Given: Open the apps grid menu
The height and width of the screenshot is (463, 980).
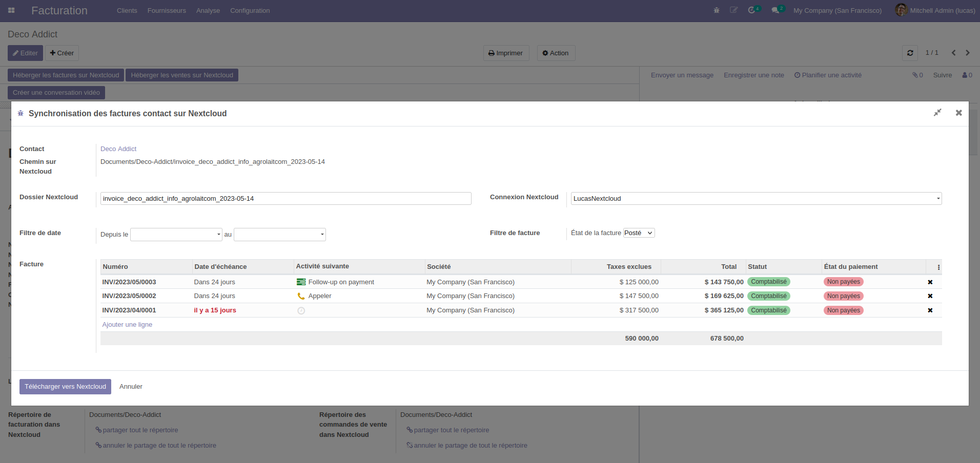Looking at the screenshot, I should (x=11, y=10).
